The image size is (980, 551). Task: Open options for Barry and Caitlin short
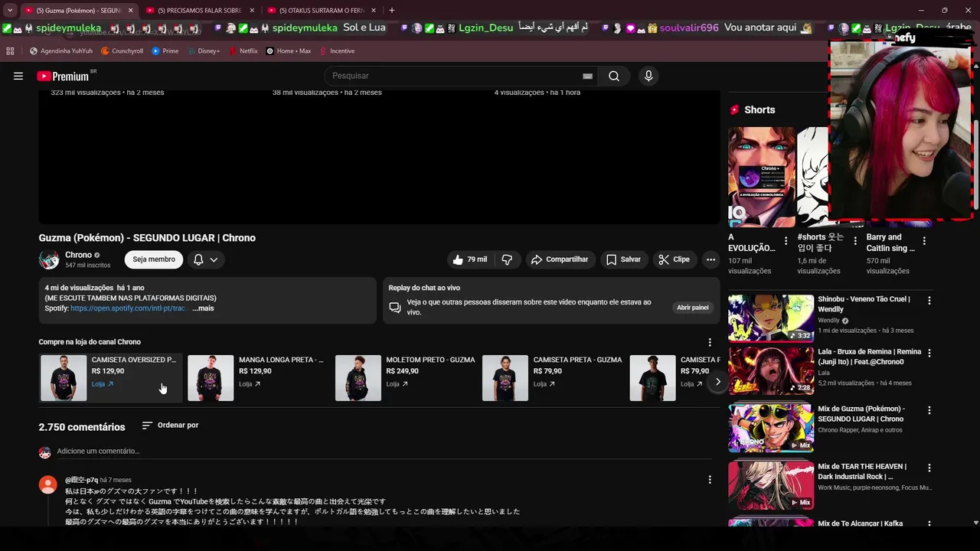coord(924,240)
